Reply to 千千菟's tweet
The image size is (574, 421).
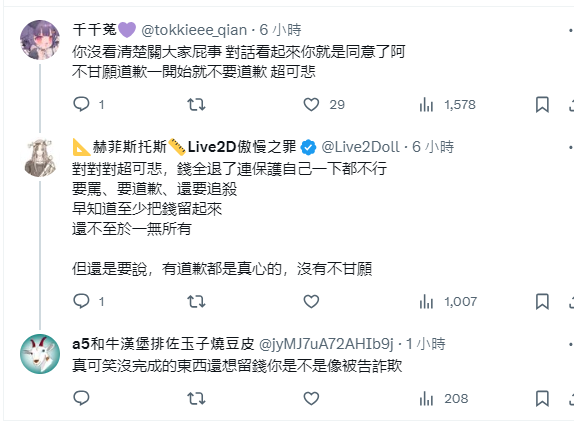[x=81, y=104]
